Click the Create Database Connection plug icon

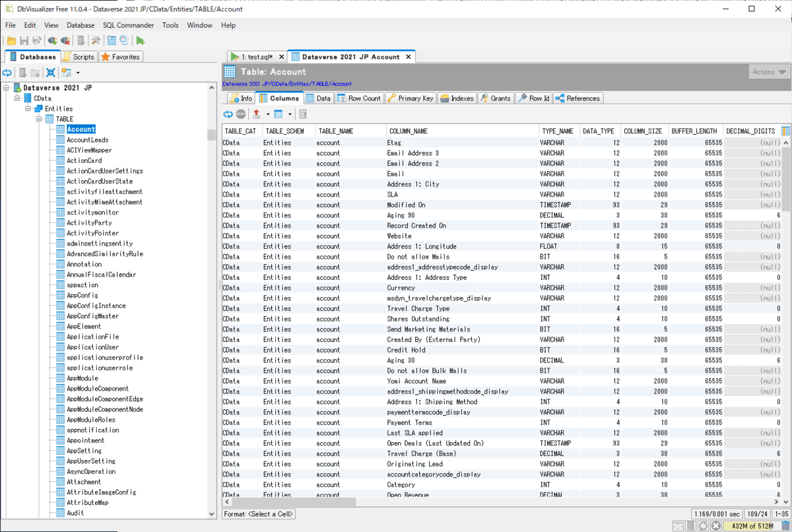point(52,41)
